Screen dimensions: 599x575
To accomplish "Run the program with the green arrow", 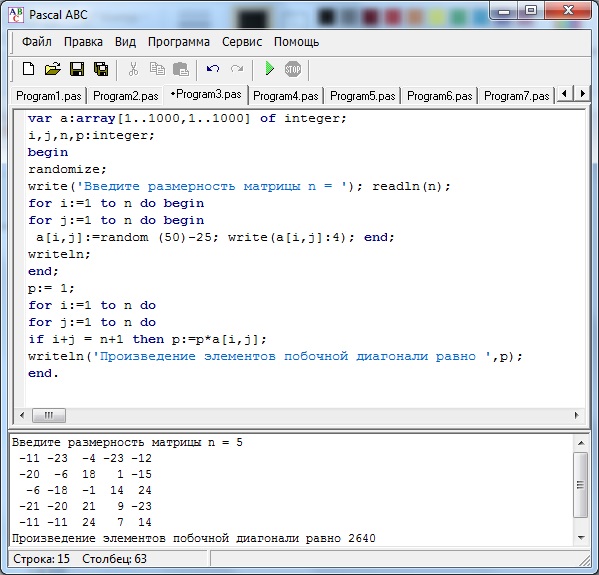I will pos(269,69).
